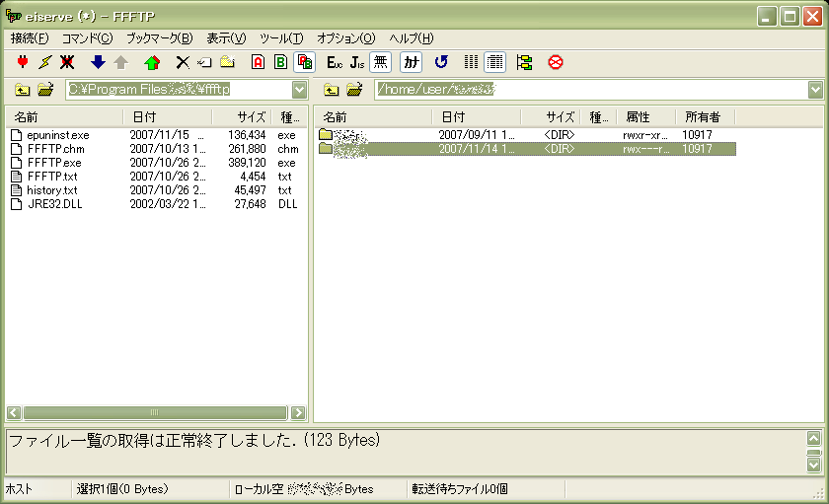Toggle half-width kana conversion (カナ) icon

click(x=412, y=62)
